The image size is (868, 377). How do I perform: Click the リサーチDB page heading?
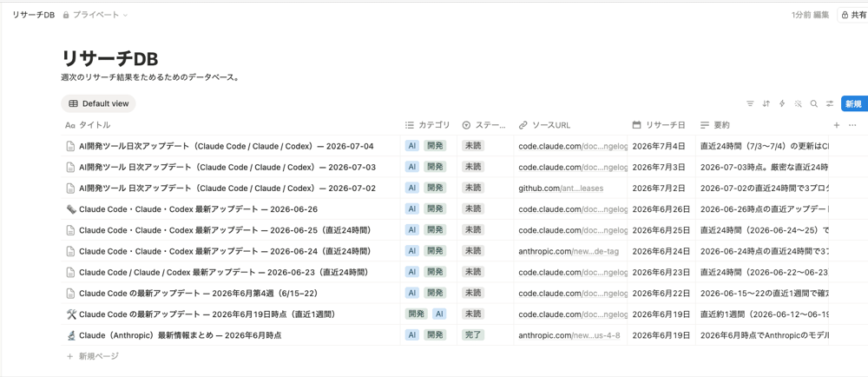coord(110,59)
